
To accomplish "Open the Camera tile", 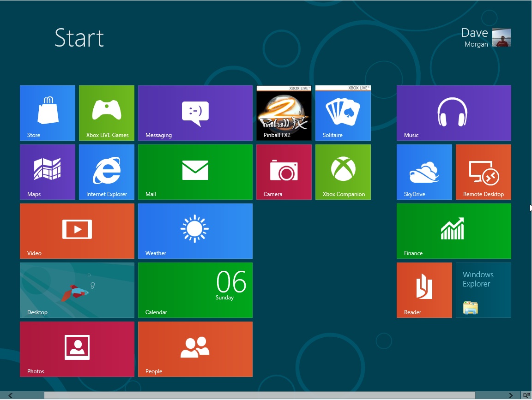I will (x=284, y=172).
